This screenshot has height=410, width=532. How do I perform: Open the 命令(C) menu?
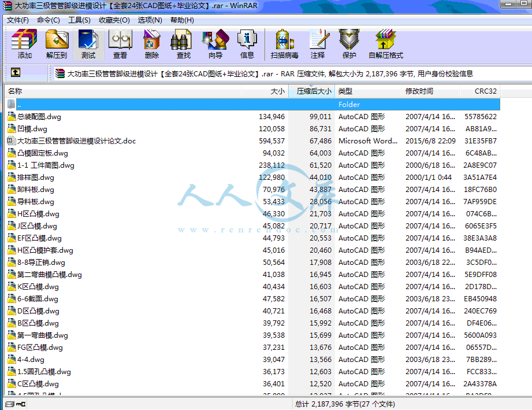point(49,20)
